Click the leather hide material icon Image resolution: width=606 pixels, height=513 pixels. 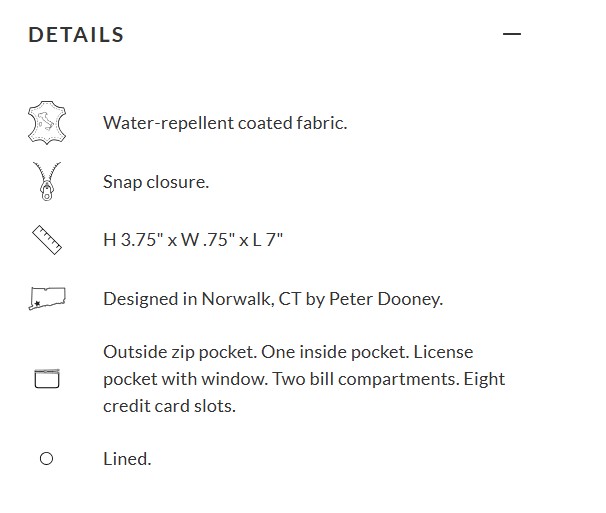47,123
